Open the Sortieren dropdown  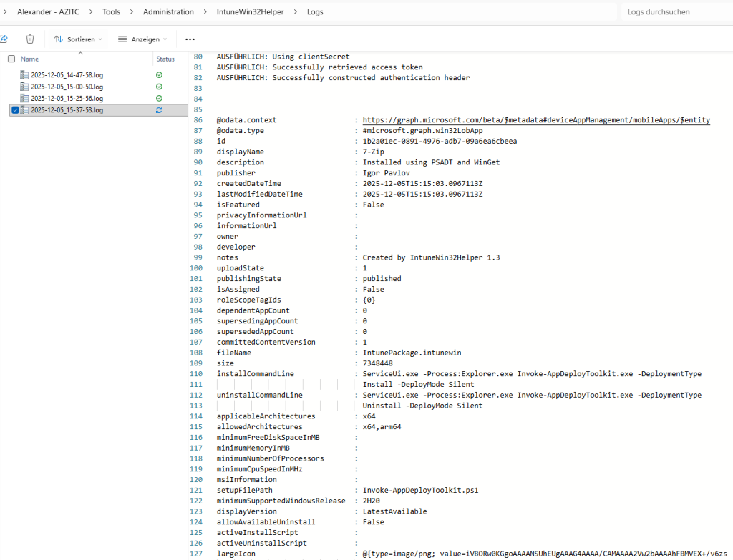click(78, 39)
